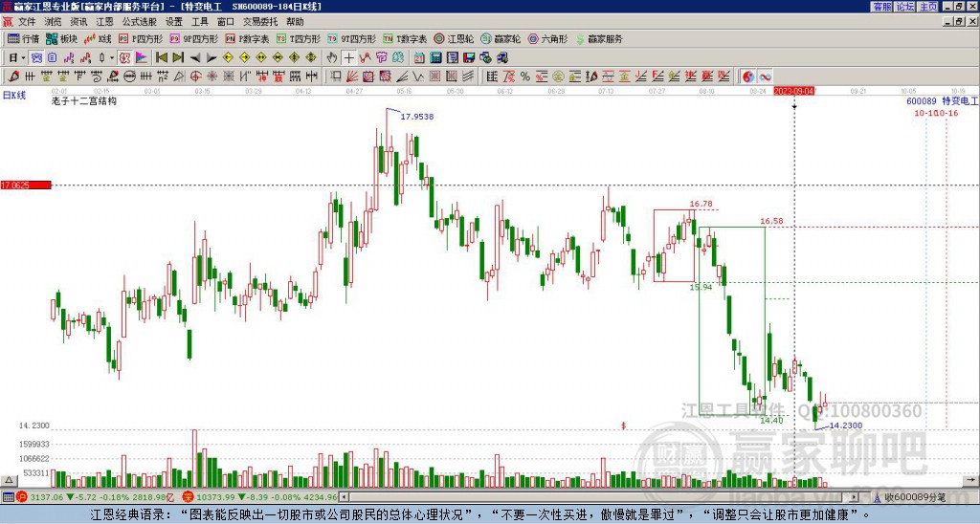Click the 客服 button in title bar
The width and height of the screenshot is (980, 524).
[882, 7]
